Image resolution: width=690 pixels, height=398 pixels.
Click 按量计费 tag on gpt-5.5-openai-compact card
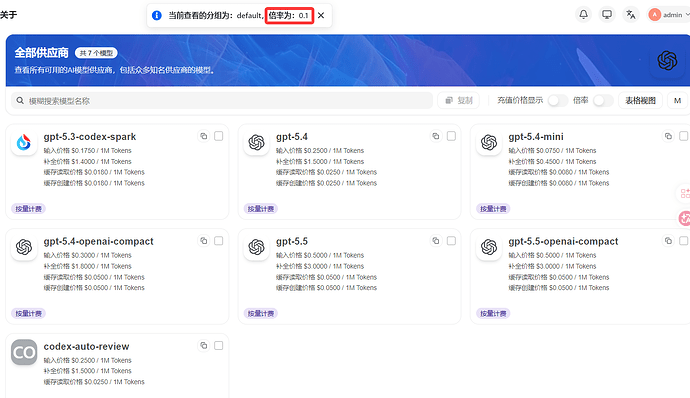point(493,313)
